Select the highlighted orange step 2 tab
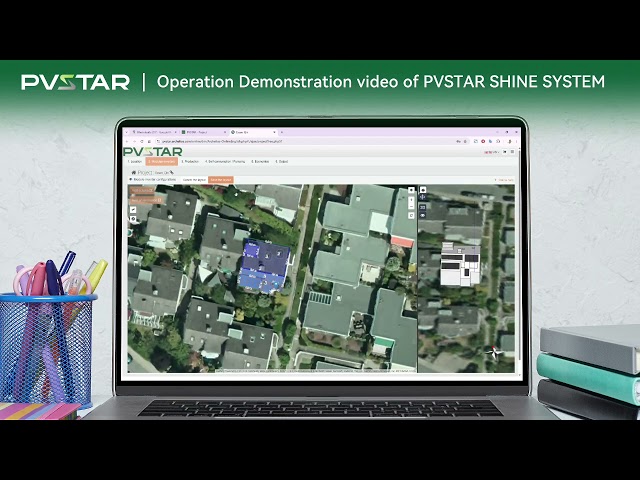640x480 pixels. tap(162, 162)
